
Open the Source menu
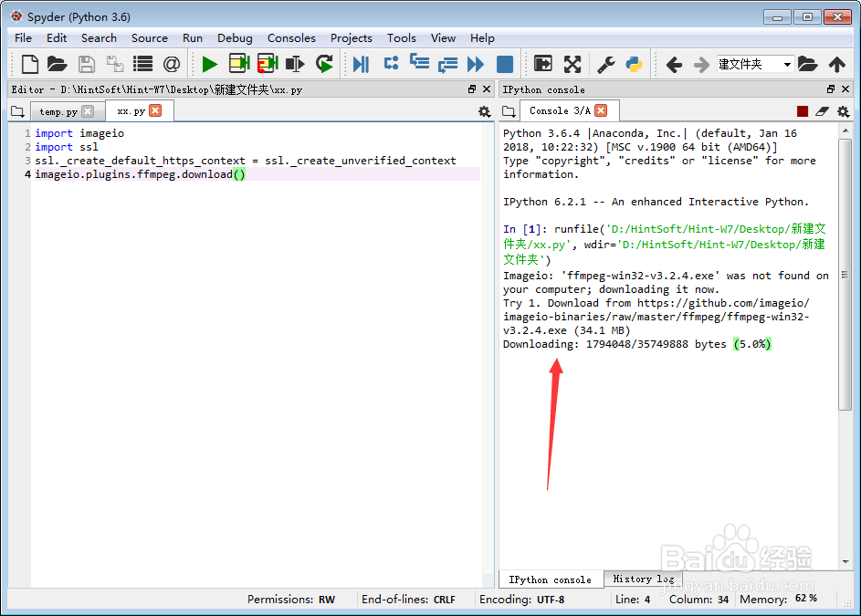[x=150, y=38]
